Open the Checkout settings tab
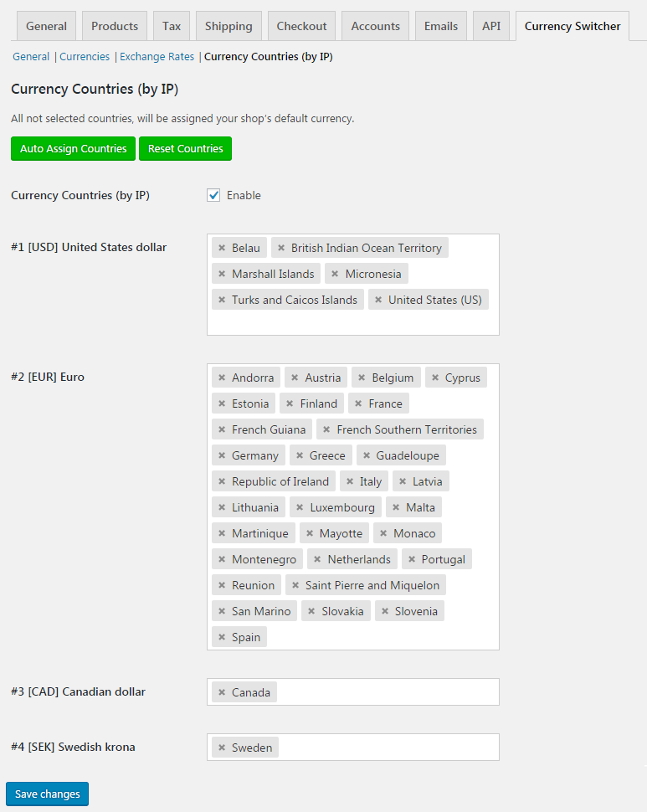Image resolution: width=647 pixels, height=812 pixels. pos(302,26)
